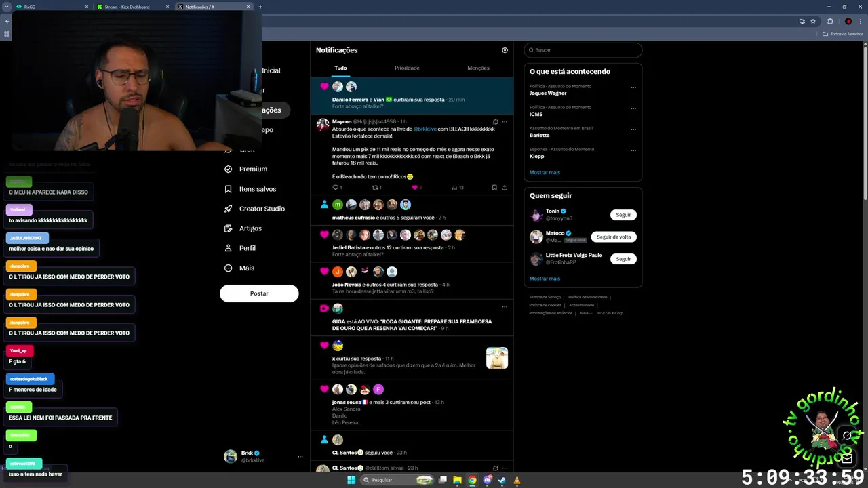Open Chrome extensions puzzle icon

coord(830,21)
